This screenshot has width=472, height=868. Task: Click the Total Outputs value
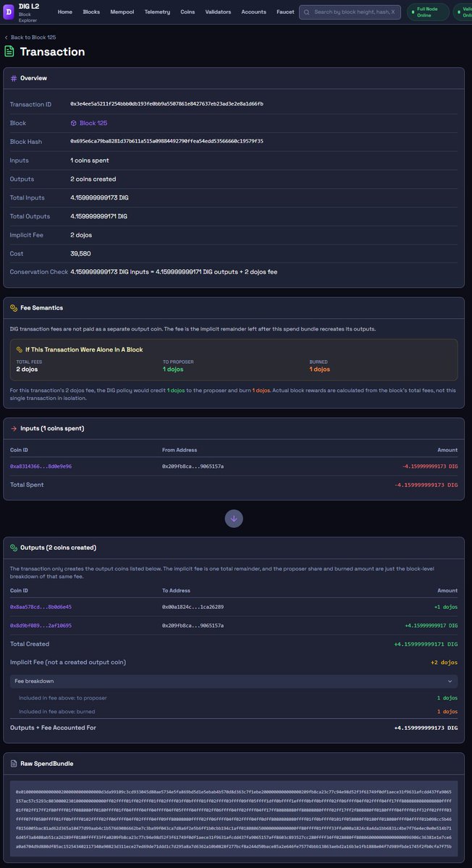[98, 216]
